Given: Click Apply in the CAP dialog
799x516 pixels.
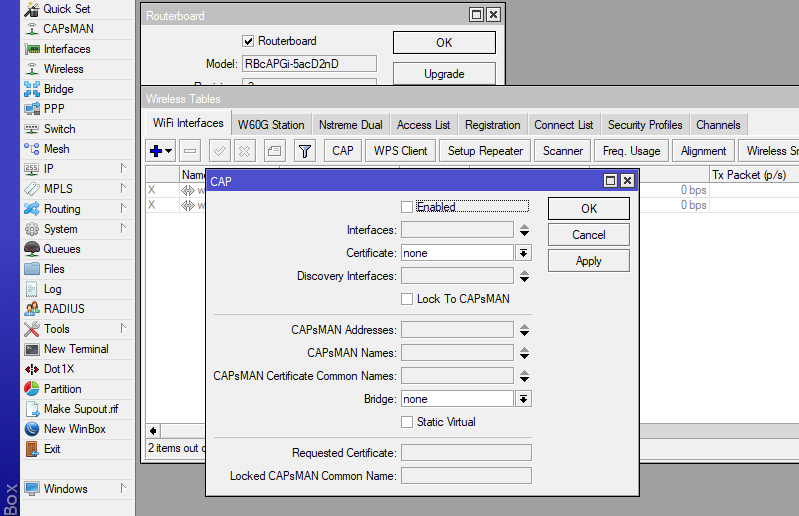Looking at the screenshot, I should pyautogui.click(x=588, y=261).
